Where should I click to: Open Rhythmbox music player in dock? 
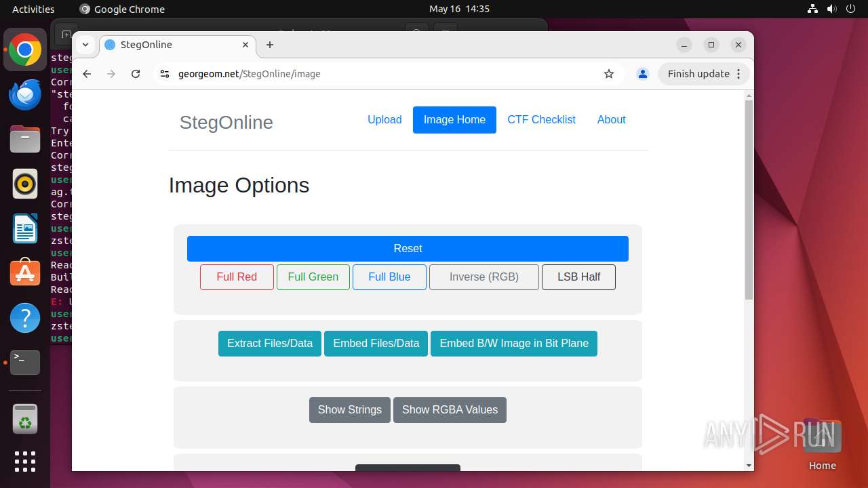point(25,184)
